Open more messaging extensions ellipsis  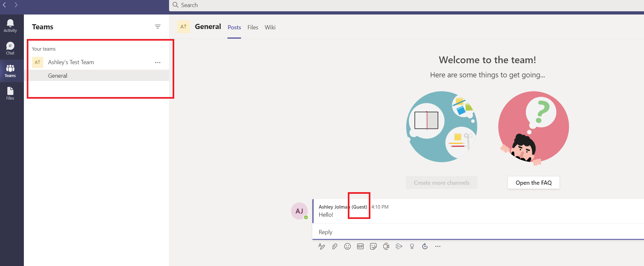(x=438, y=246)
